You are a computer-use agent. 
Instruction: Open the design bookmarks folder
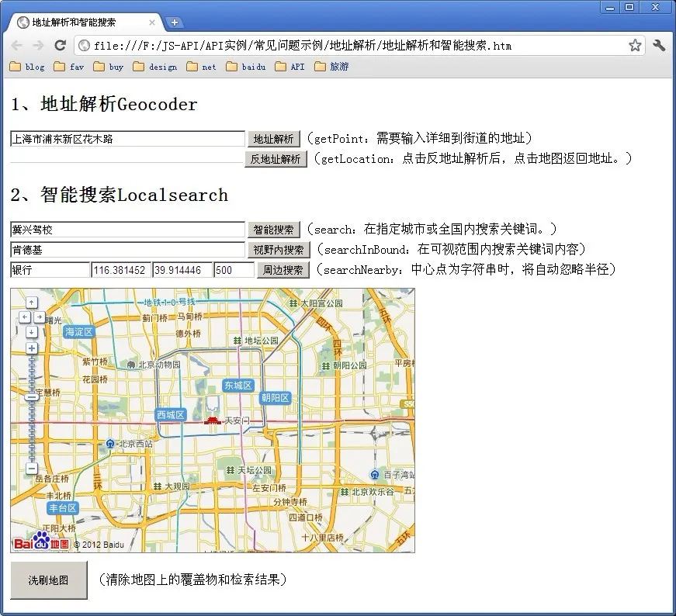(x=155, y=67)
